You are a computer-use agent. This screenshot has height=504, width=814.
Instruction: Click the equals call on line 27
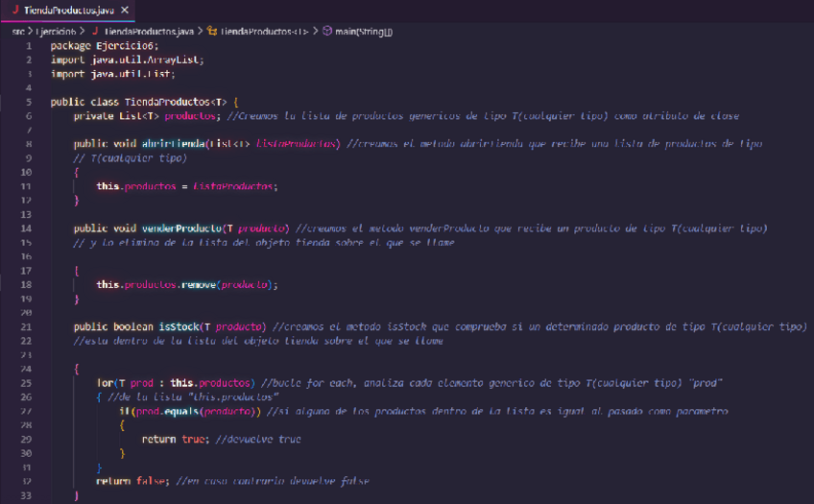(x=170, y=411)
